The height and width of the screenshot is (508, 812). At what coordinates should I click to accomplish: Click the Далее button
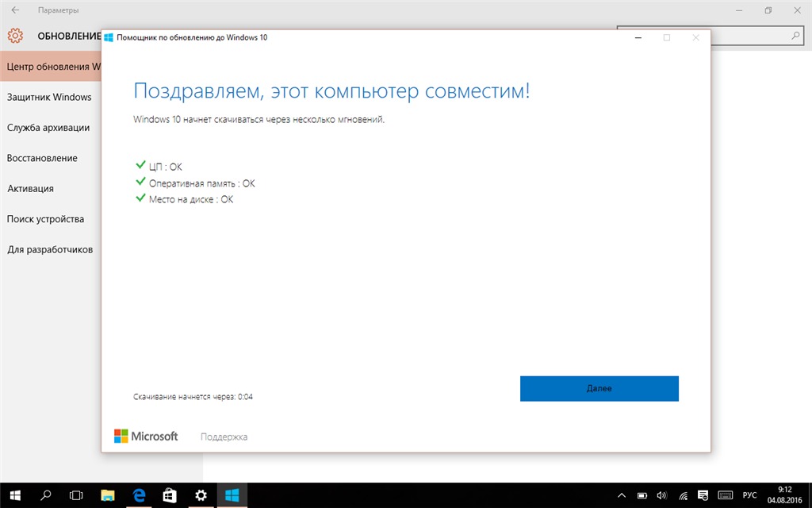click(599, 388)
